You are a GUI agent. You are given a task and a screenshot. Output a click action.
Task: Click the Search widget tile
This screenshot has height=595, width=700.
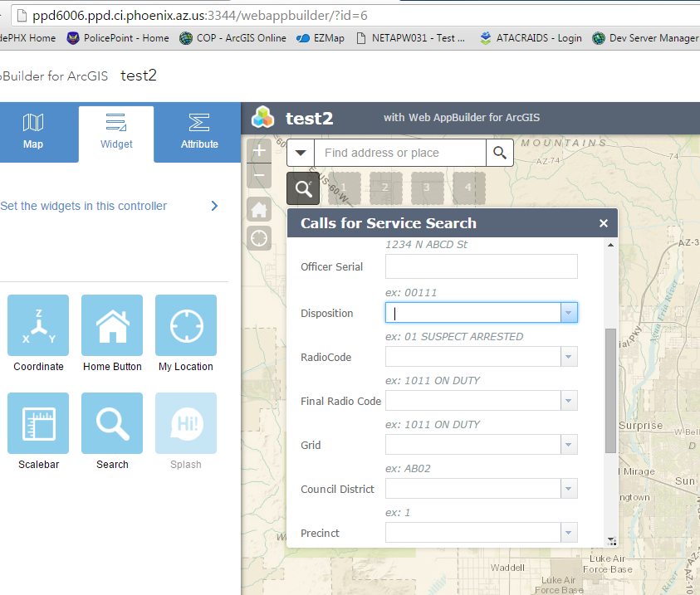(112, 423)
